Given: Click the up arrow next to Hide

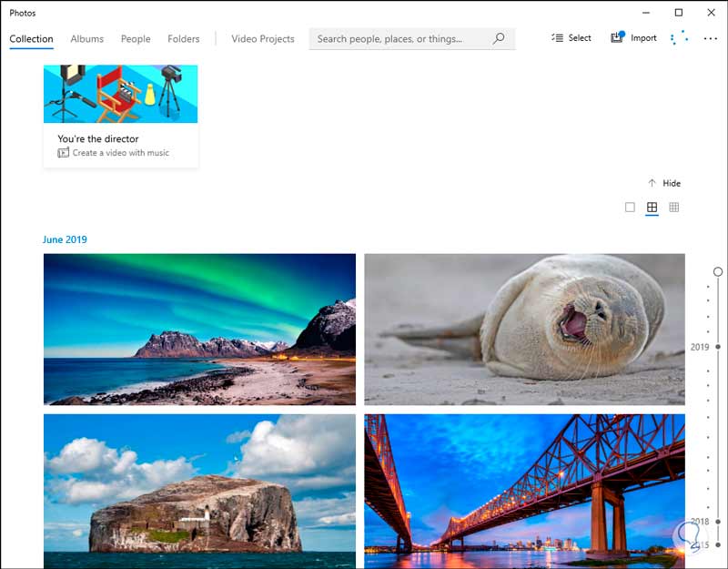Looking at the screenshot, I should coord(652,183).
